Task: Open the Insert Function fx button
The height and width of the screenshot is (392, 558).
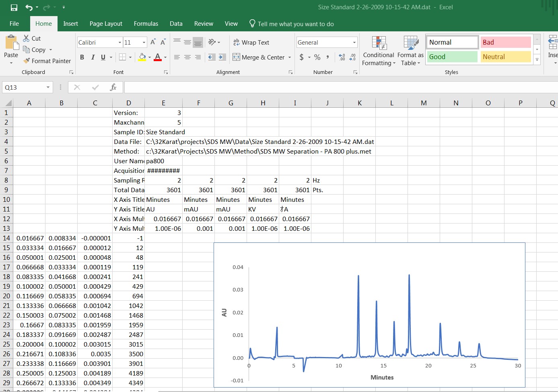Action: point(113,87)
